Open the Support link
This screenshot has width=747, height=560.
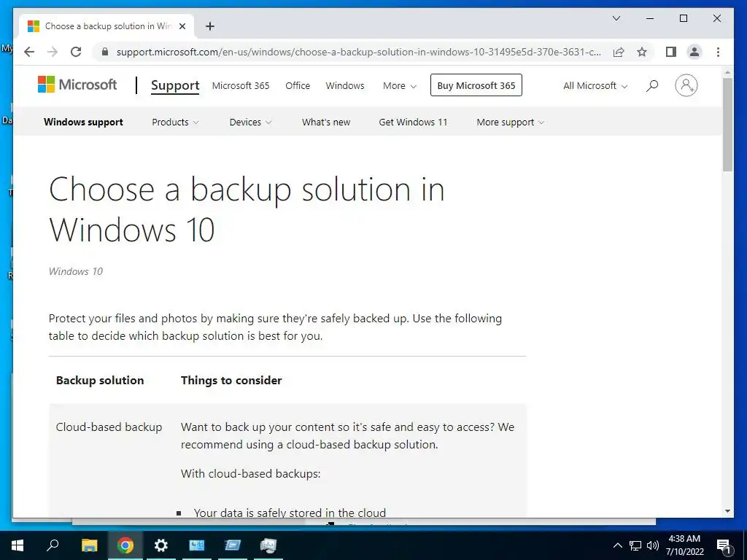[175, 85]
